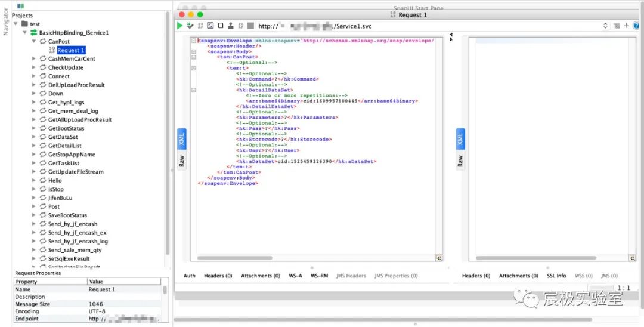Click the Down operation icon
This screenshot has width=644, height=327.
click(43, 93)
